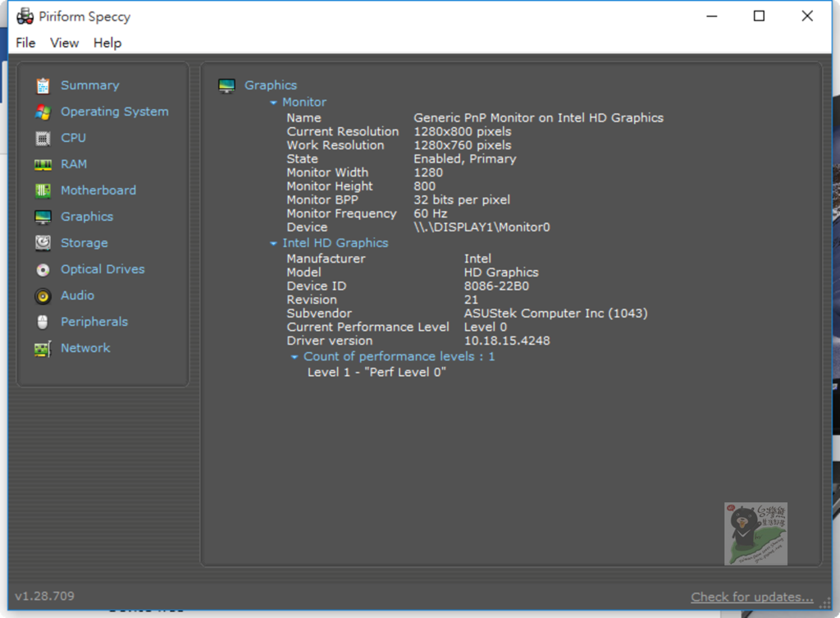Click the Summary clipboard icon
The height and width of the screenshot is (618, 840).
(x=43, y=85)
